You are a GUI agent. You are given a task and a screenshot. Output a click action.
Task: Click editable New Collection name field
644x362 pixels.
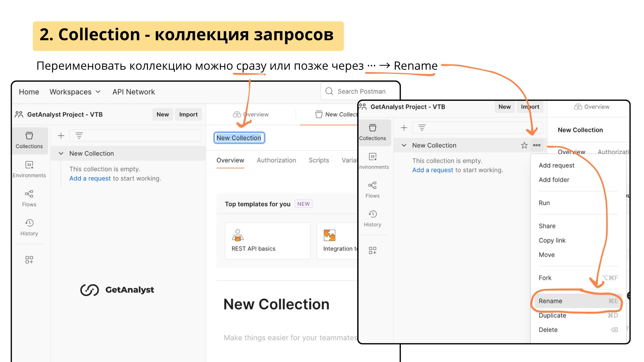239,138
